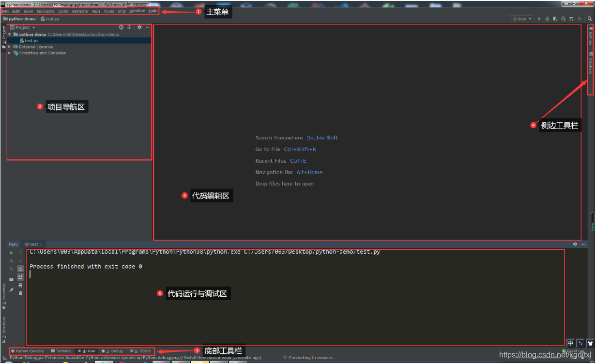This screenshot has width=596, height=364.
Task: Click the up arrow in the Run panel
Action: (20, 253)
